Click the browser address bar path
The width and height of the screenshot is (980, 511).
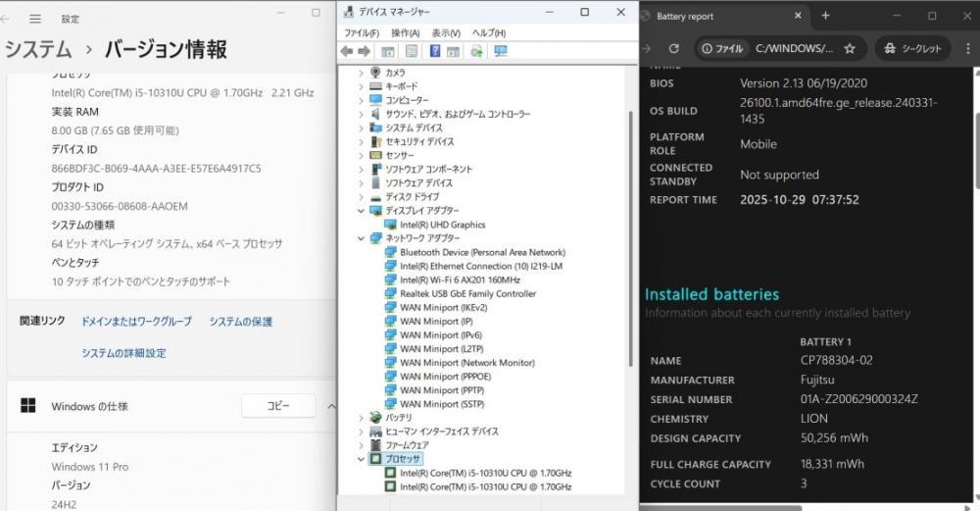(x=794, y=48)
